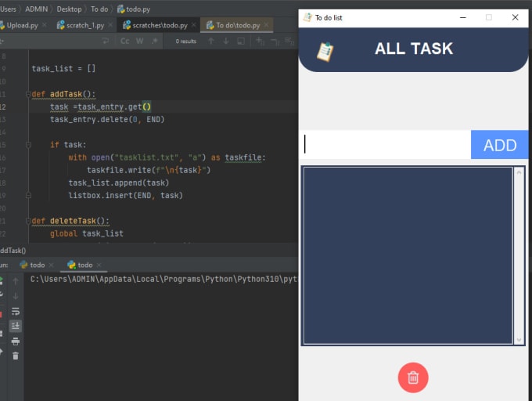Click the 'task_list = []' code line

tap(63, 69)
